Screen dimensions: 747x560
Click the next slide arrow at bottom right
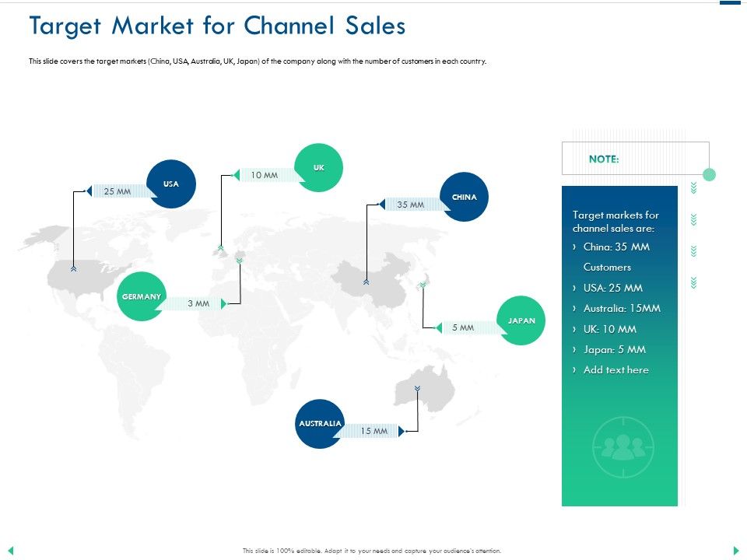(x=736, y=551)
